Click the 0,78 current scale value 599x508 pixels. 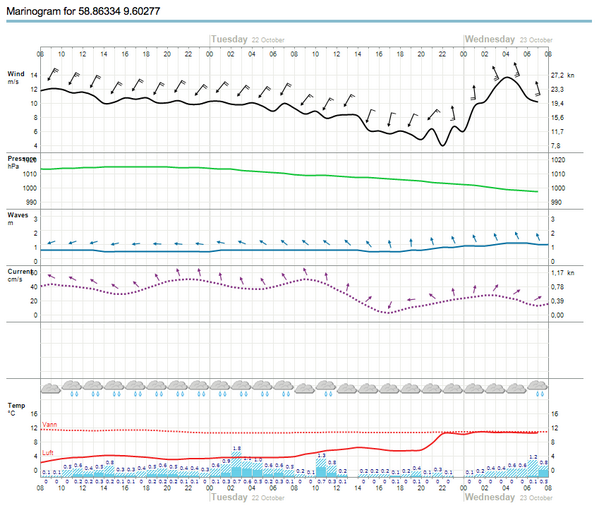pyautogui.click(x=557, y=287)
